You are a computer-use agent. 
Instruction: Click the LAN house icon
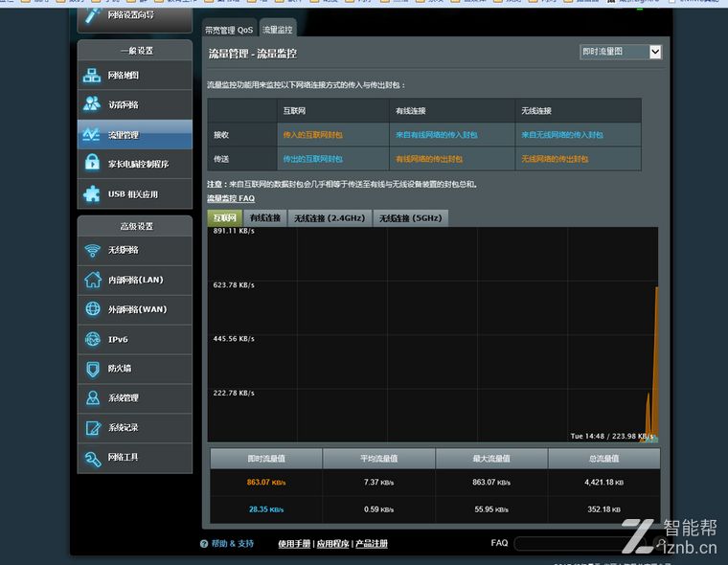pos(92,280)
